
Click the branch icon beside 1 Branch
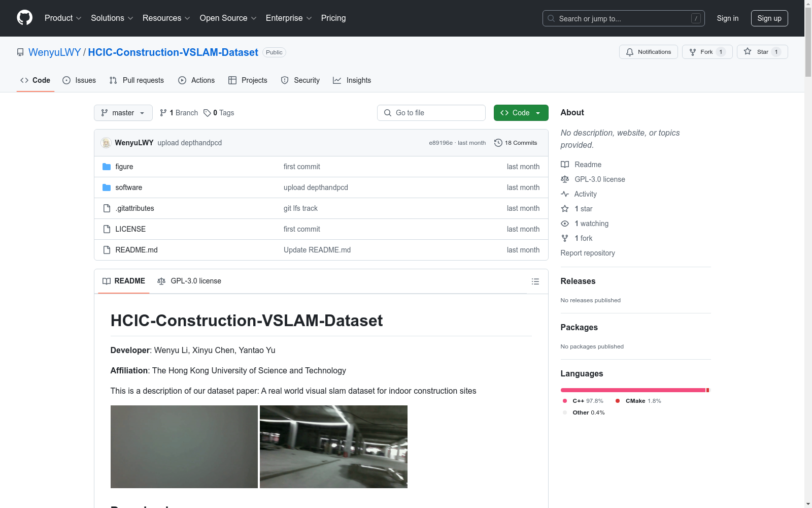tap(163, 113)
